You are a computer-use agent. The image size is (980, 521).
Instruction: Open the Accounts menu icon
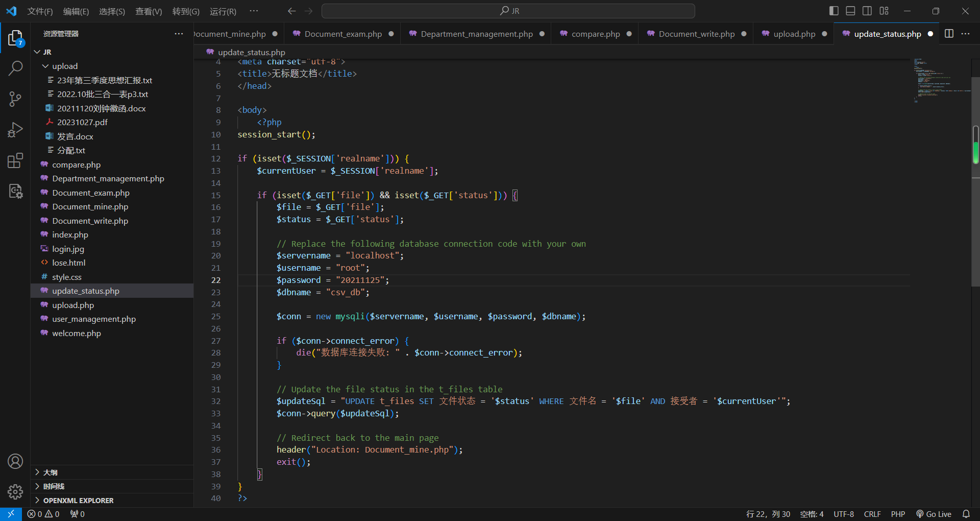(15, 461)
